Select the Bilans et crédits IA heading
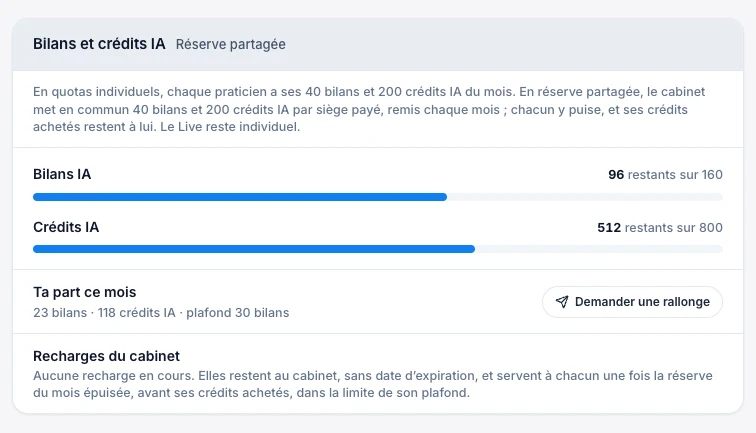This screenshot has height=433, width=756. 99,44
